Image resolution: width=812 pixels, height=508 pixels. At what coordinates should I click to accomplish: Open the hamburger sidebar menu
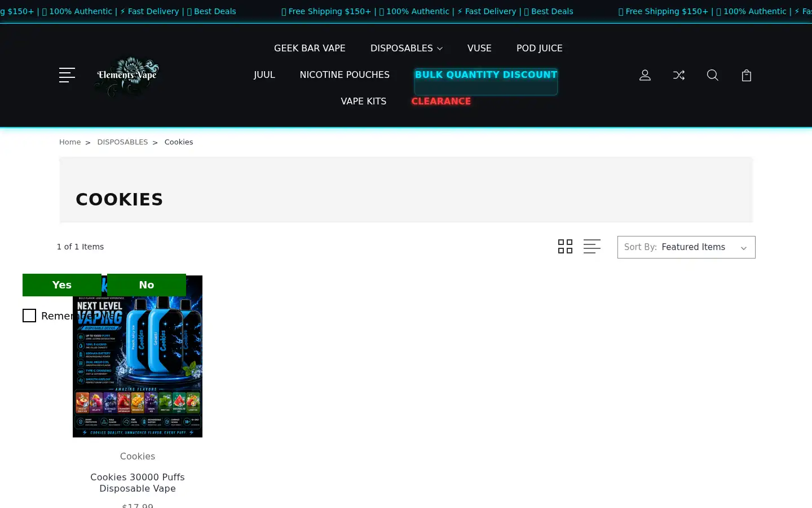[67, 75]
